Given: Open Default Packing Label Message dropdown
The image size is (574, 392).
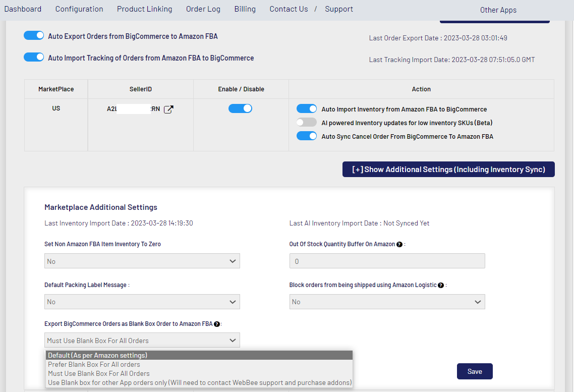Looking at the screenshot, I should (142, 302).
